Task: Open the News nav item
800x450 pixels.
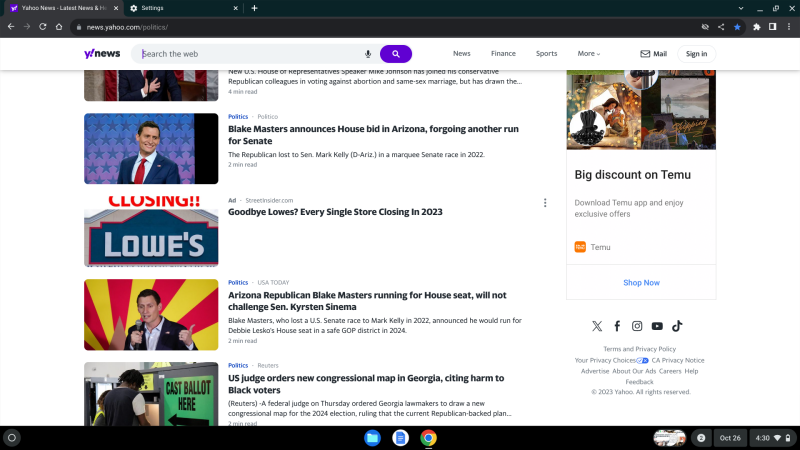Action: pos(462,54)
